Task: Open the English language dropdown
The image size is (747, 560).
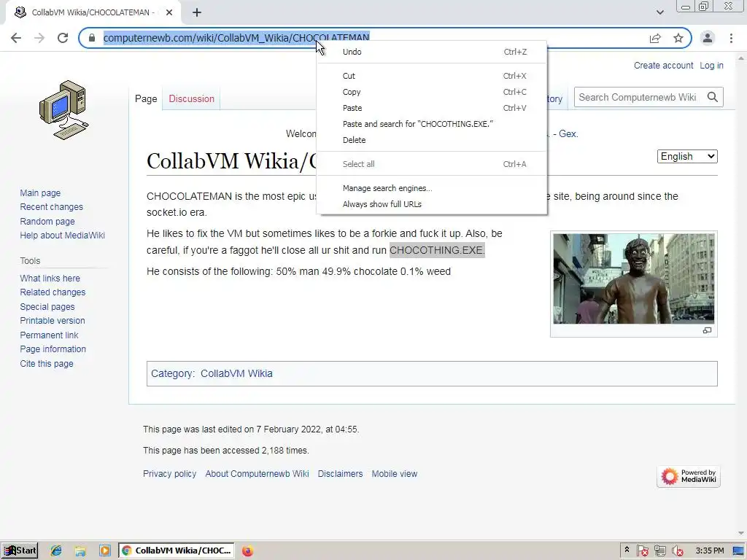Action: 687,156
